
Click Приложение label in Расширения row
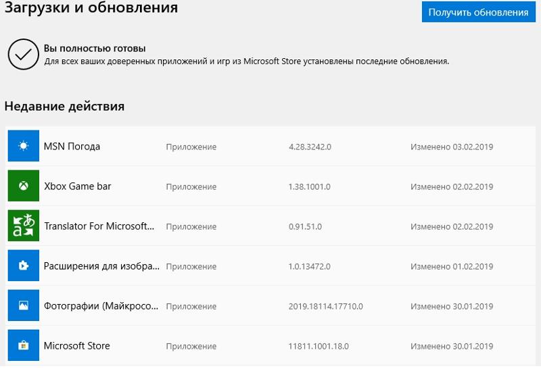(191, 267)
